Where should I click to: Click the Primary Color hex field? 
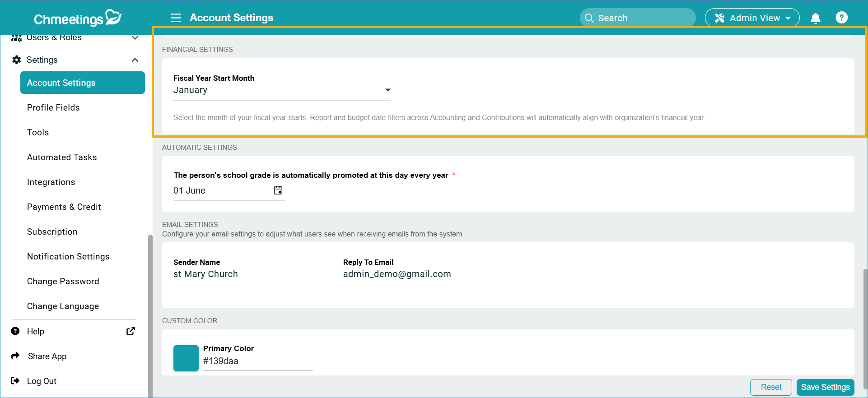258,361
